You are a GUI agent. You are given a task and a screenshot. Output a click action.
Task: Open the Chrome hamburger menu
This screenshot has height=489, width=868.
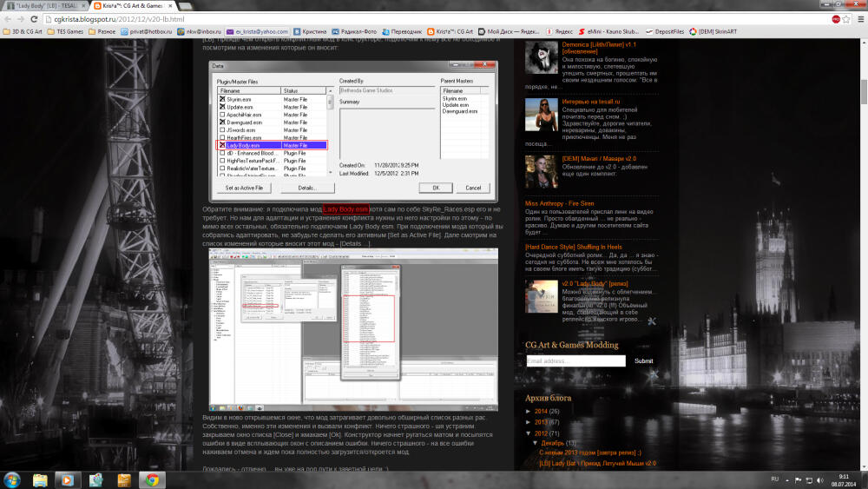tap(860, 19)
